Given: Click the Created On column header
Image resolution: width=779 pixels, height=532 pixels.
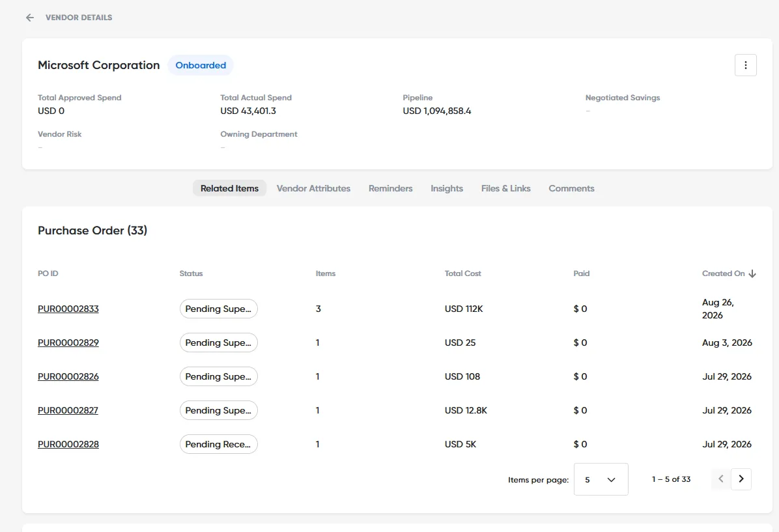Looking at the screenshot, I should (724, 273).
